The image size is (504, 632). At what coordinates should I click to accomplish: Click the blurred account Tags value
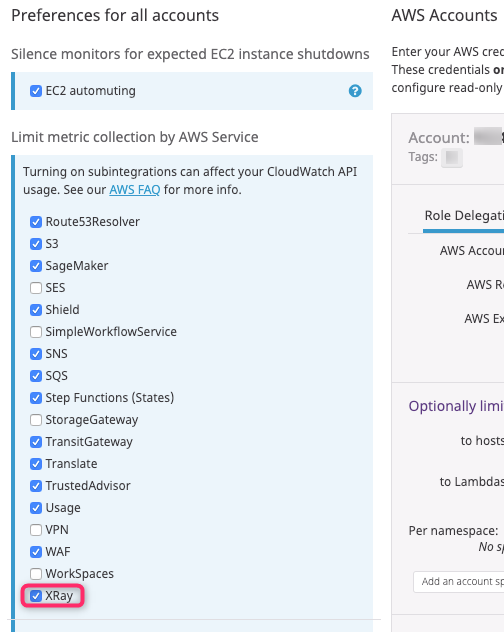click(x=452, y=157)
